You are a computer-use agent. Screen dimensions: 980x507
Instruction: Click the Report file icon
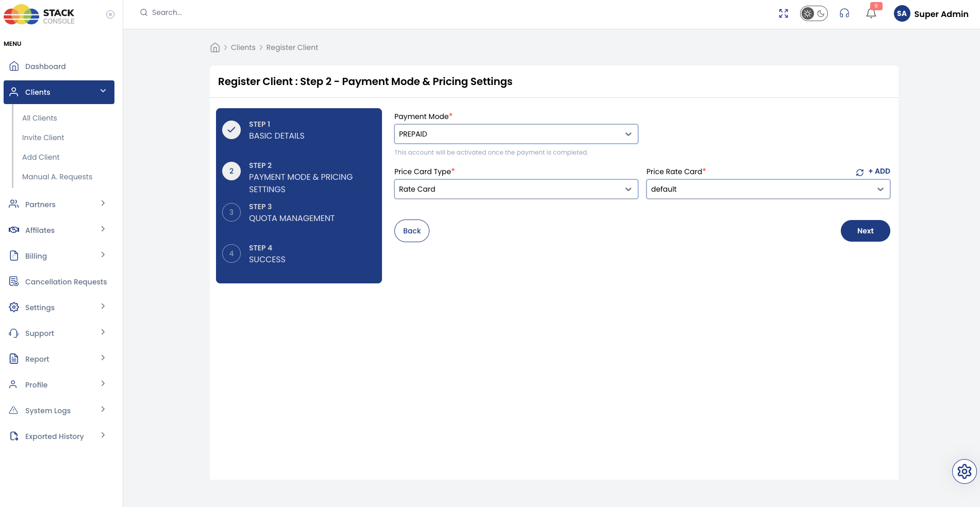coord(14,359)
